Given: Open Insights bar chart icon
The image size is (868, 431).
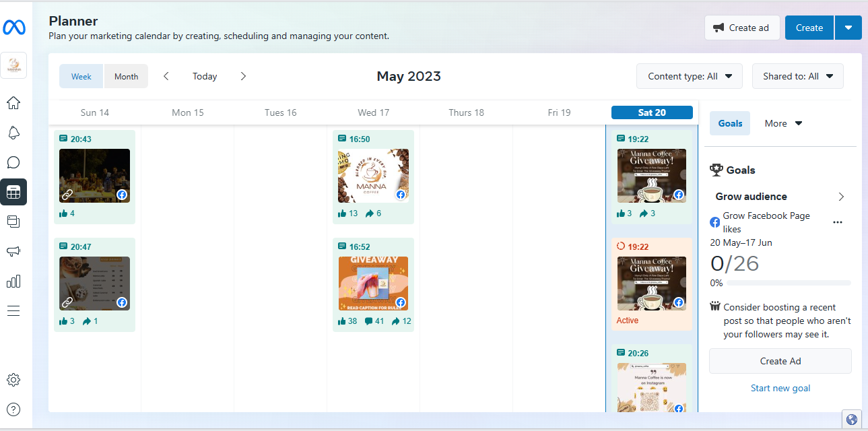Looking at the screenshot, I should tap(13, 281).
